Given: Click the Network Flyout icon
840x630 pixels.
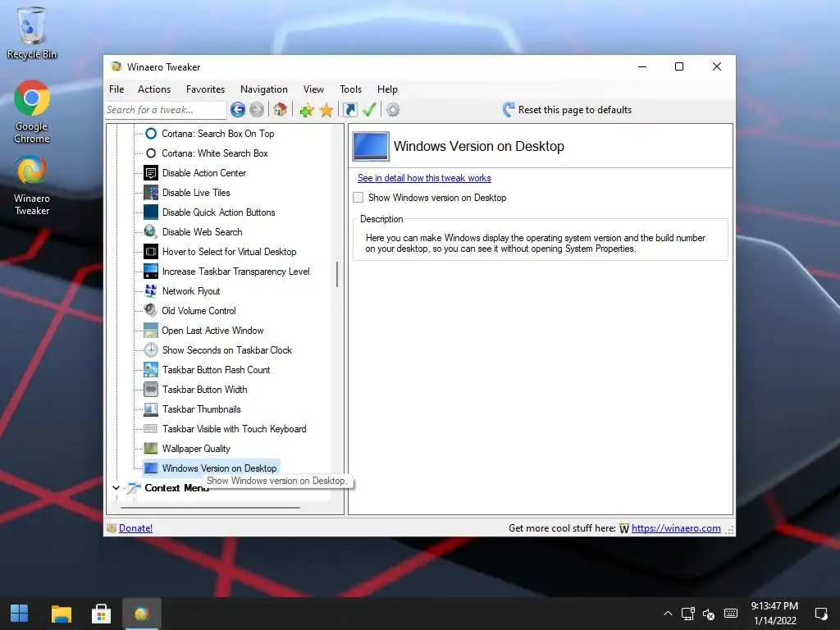Looking at the screenshot, I should coord(151,291).
